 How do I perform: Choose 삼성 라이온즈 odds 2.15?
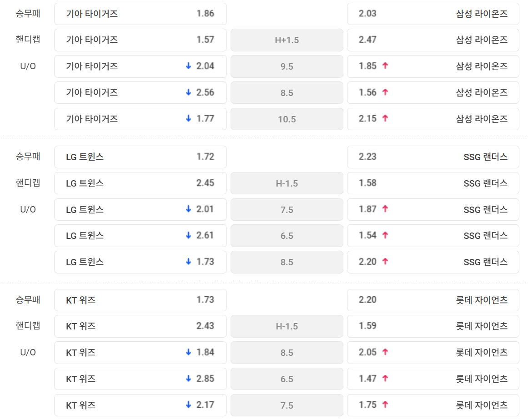(x=433, y=119)
